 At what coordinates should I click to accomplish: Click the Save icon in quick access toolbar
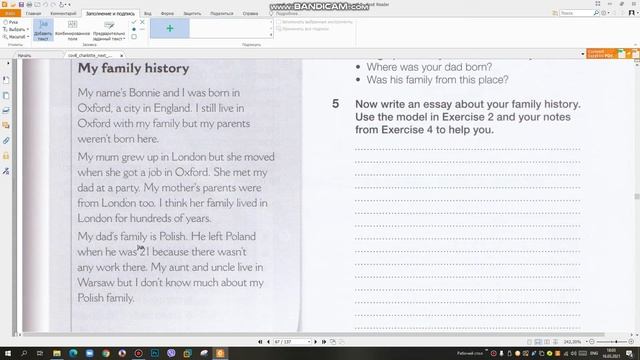click(x=21, y=4)
